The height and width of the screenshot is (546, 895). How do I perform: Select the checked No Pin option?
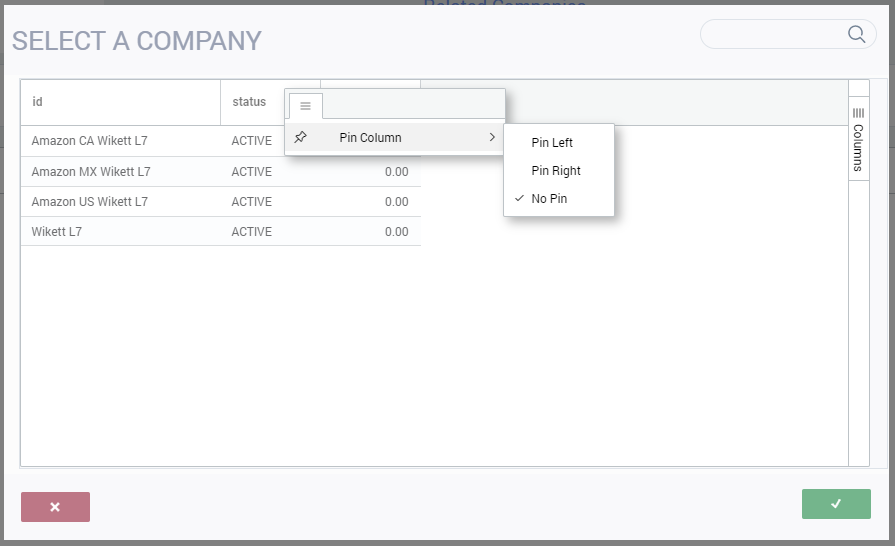559,199
